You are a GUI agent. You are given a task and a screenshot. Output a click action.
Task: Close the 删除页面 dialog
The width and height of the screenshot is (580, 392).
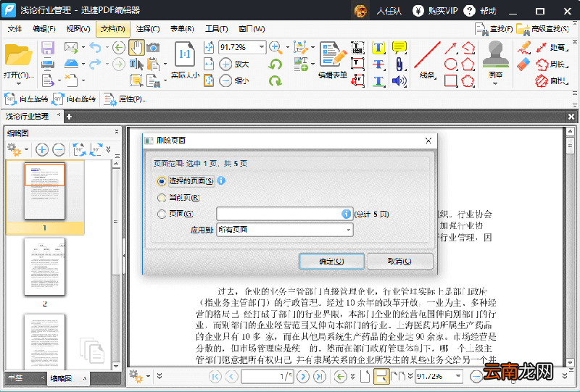click(428, 141)
